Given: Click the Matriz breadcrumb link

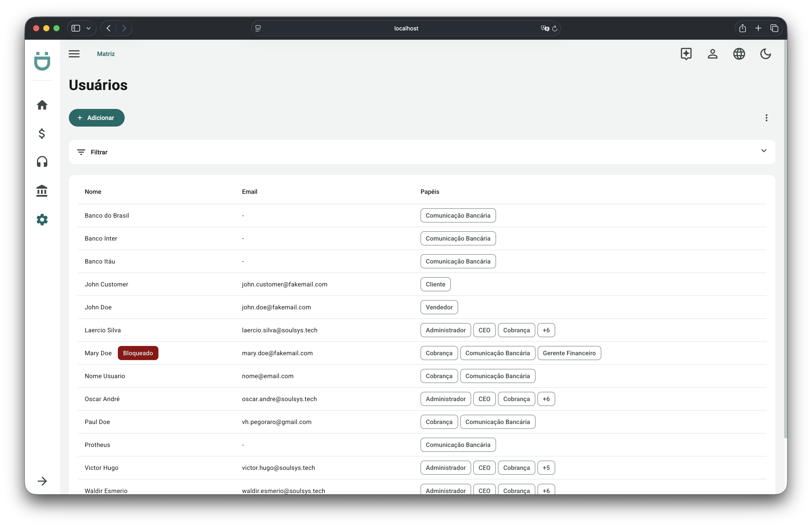Looking at the screenshot, I should pos(106,54).
